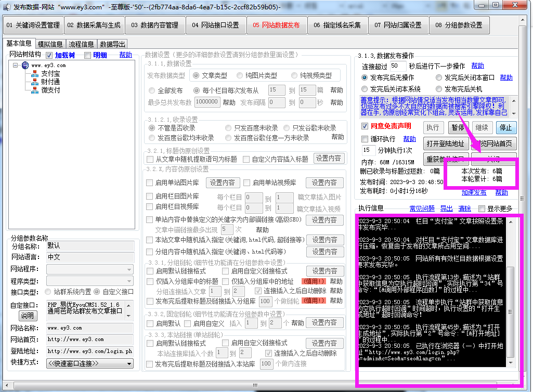Select the 发布完后关机 radio option

coord(439,89)
